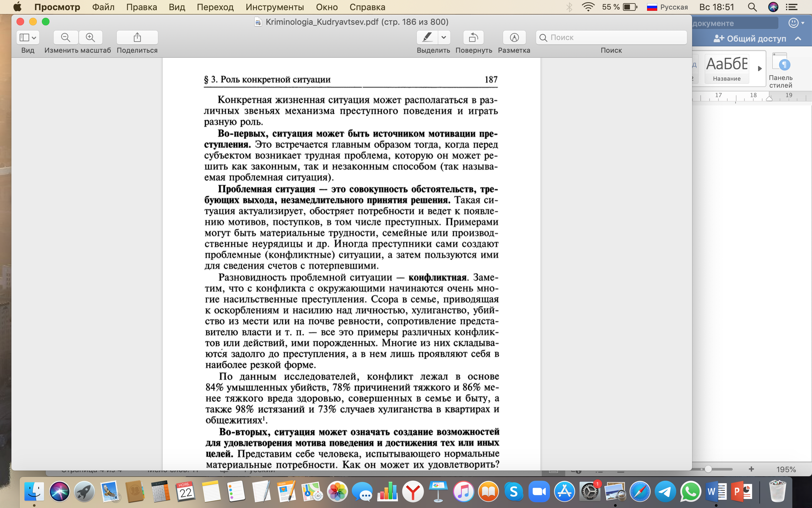Viewport: 812px width, 508px height.
Task: Open Notes from the Dock
Action: (211, 492)
